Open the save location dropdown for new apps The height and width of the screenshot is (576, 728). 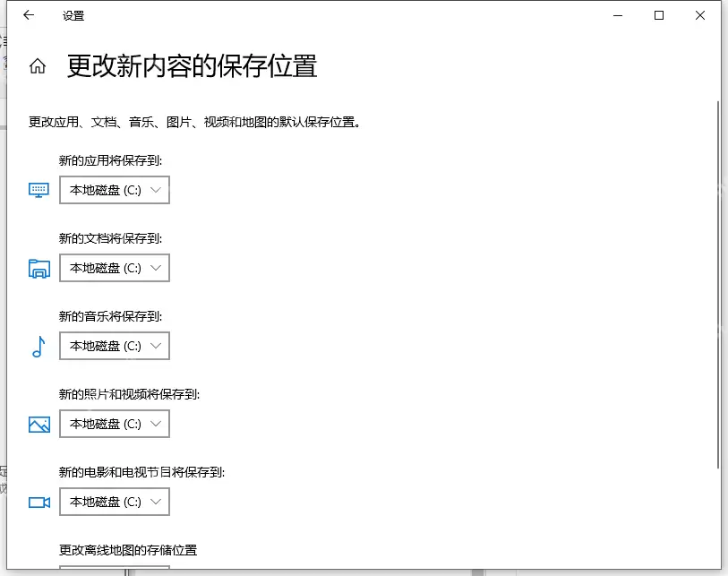point(114,190)
